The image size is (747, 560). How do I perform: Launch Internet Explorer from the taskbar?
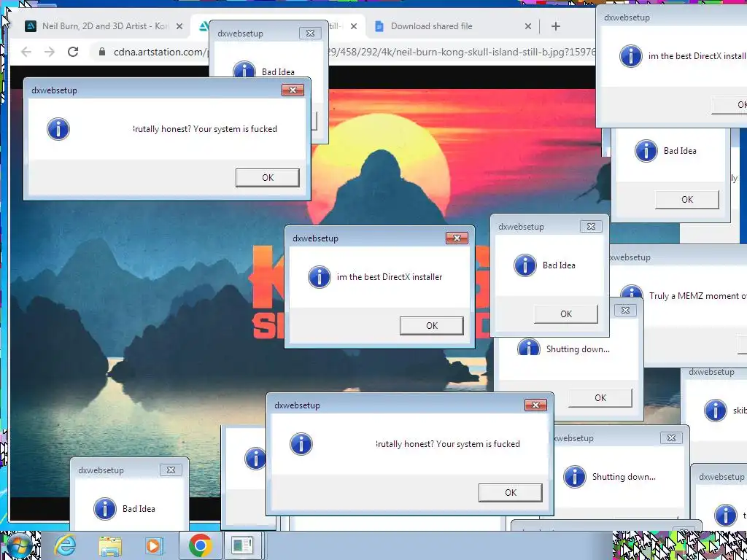tap(65, 545)
